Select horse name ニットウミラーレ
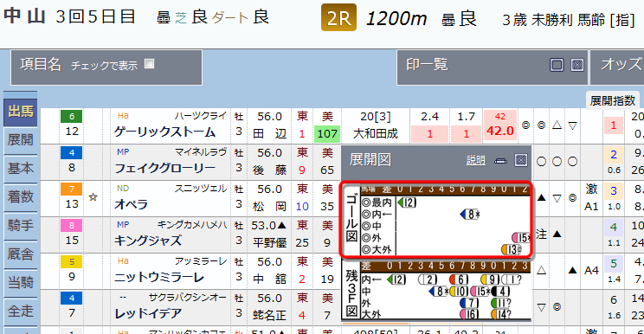The height and width of the screenshot is (334, 644). pos(159,278)
